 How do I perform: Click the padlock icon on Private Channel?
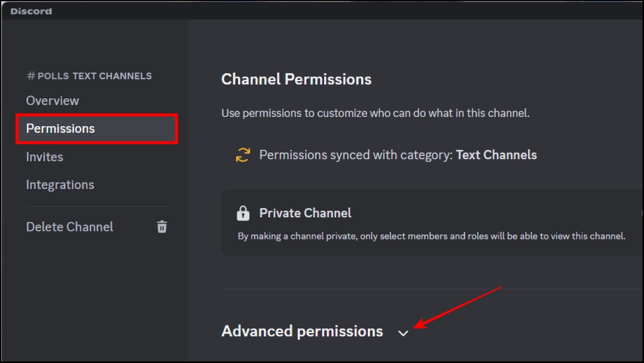pyautogui.click(x=242, y=213)
